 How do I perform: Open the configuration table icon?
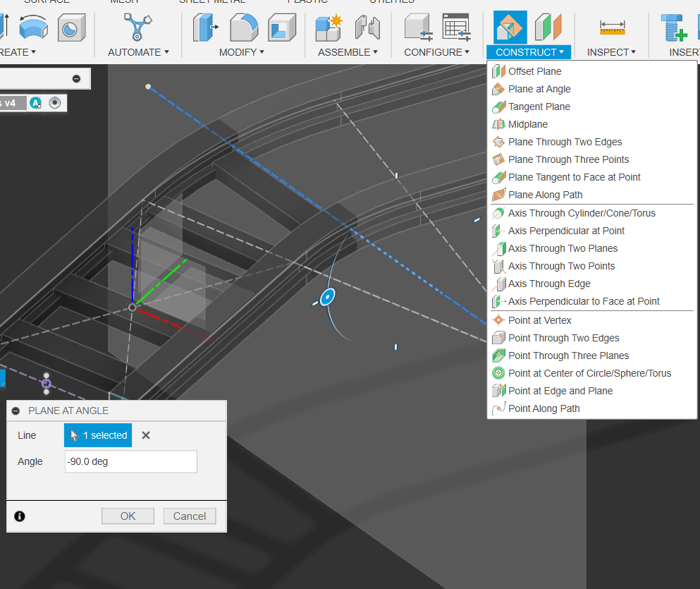(x=456, y=28)
